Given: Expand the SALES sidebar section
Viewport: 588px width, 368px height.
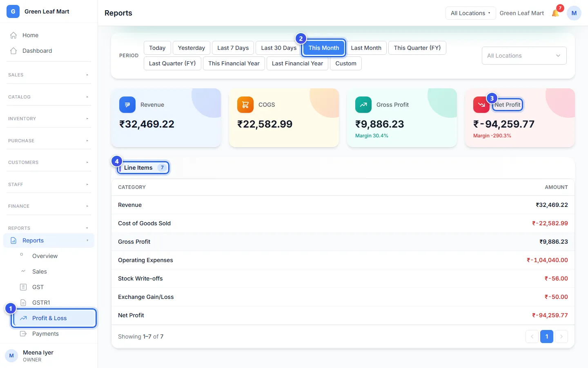Looking at the screenshot, I should (49, 75).
